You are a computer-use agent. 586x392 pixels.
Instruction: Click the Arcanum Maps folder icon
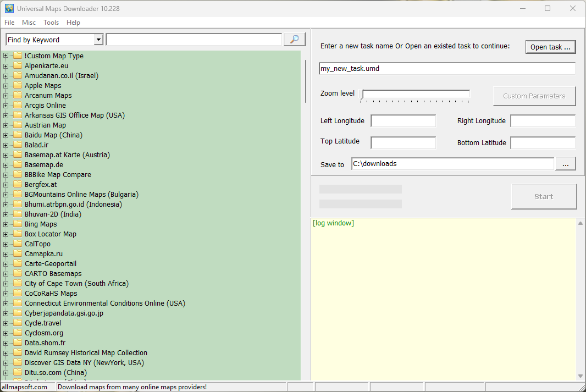click(x=18, y=95)
